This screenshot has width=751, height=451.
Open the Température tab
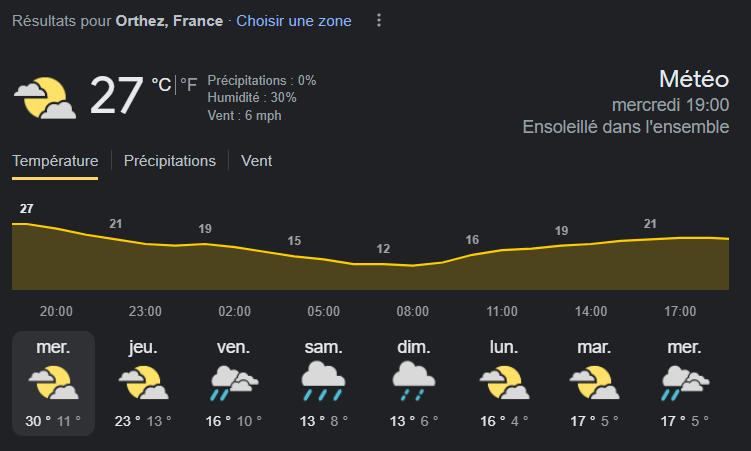[55, 161]
